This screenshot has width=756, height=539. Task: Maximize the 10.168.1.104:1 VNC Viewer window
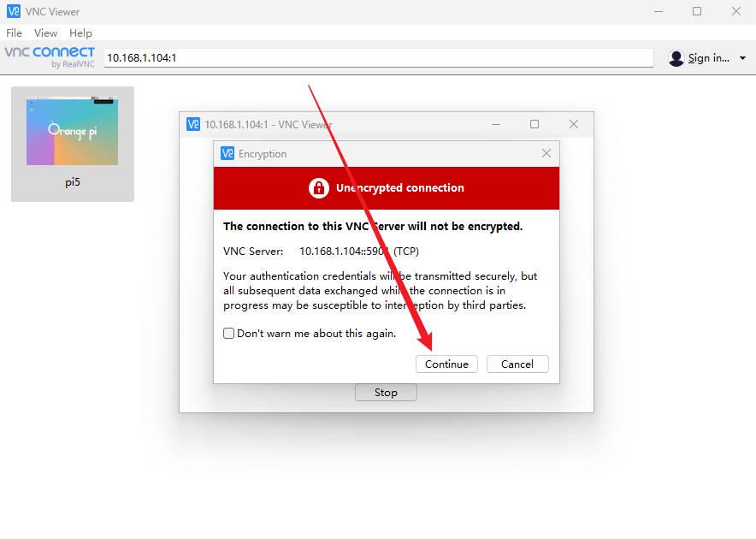pos(535,124)
